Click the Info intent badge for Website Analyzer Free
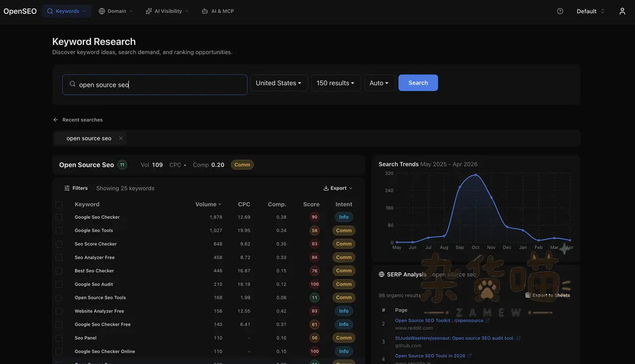 [x=344, y=311]
